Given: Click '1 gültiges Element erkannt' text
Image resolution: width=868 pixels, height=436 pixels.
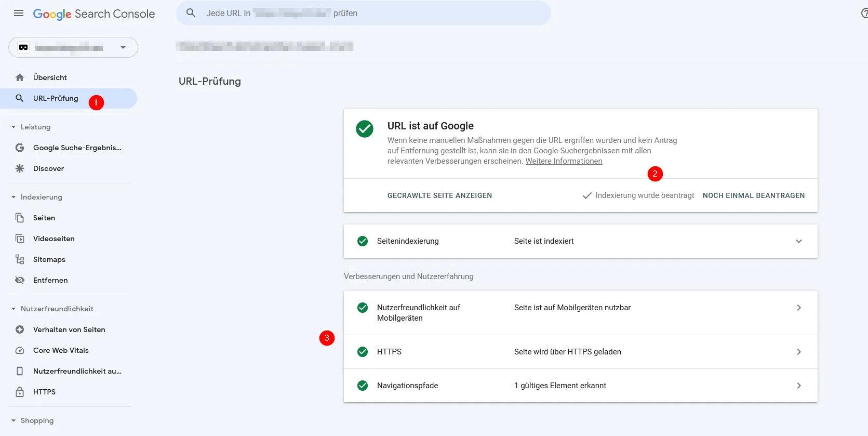Looking at the screenshot, I should [x=560, y=386].
